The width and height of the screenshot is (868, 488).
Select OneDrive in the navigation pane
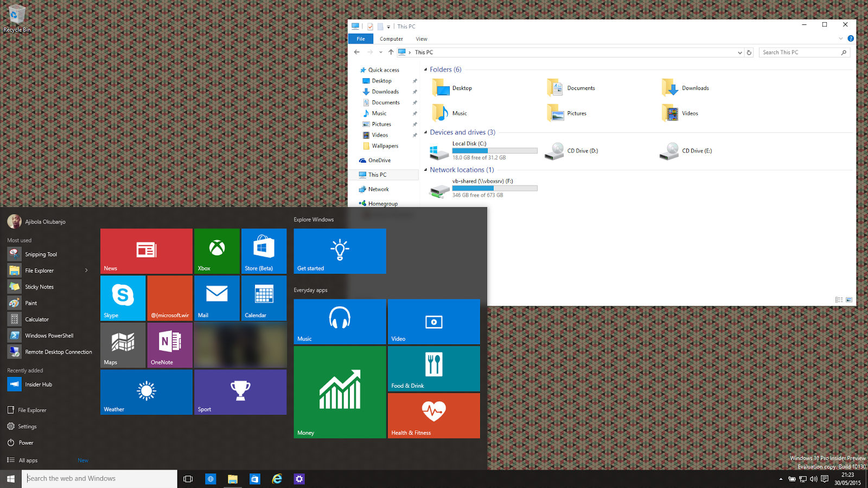(379, 160)
